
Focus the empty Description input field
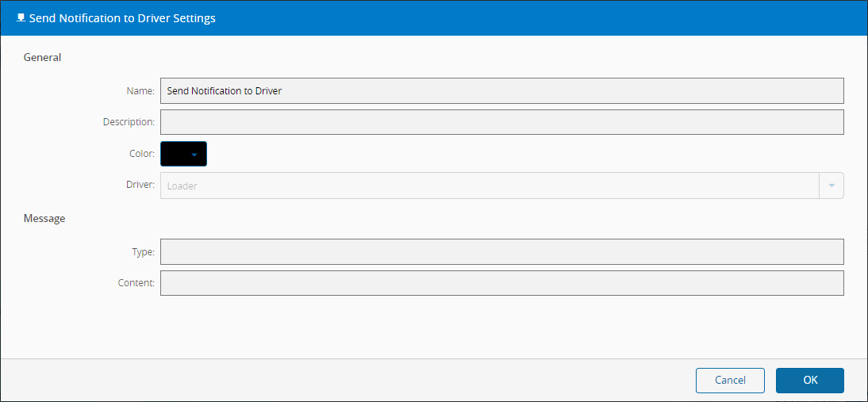tap(501, 122)
